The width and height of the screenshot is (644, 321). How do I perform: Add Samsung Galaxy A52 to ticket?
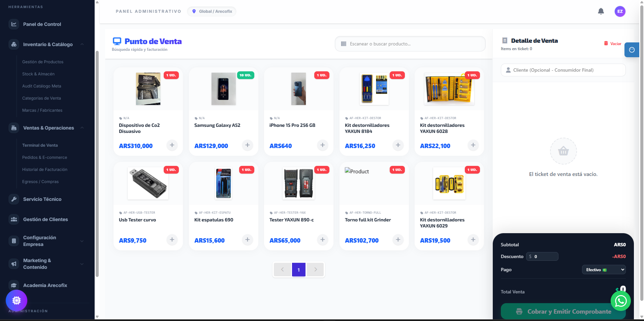(248, 145)
